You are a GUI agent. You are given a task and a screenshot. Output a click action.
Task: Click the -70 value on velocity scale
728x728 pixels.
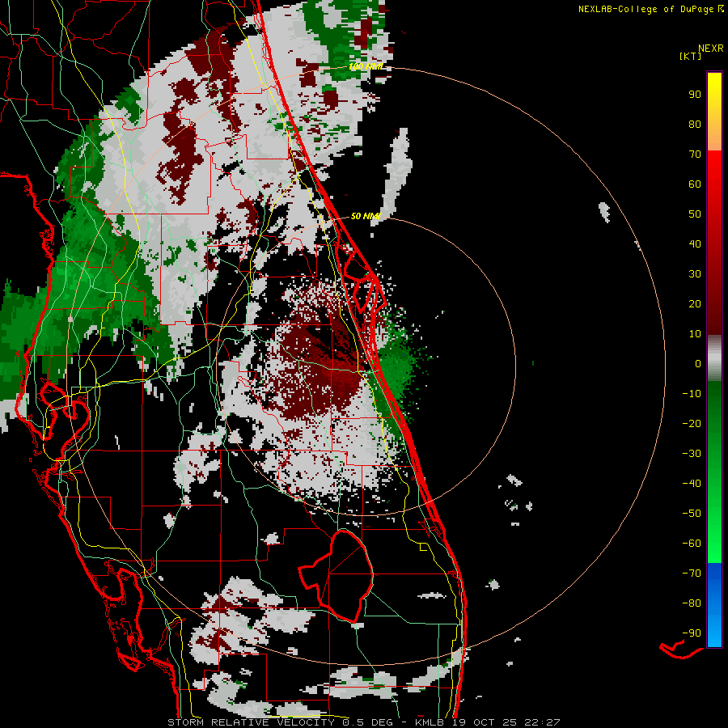tap(692, 574)
